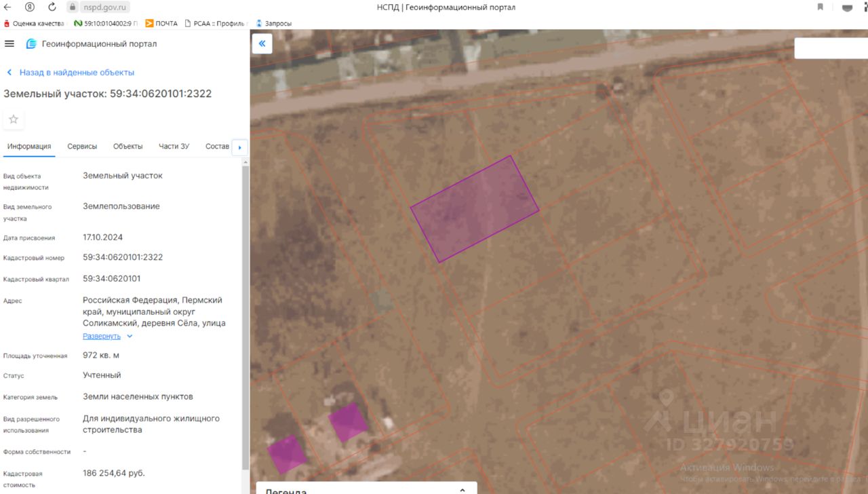Switch to the Состав tab
Viewport: 868px width, 494px height.
218,147
